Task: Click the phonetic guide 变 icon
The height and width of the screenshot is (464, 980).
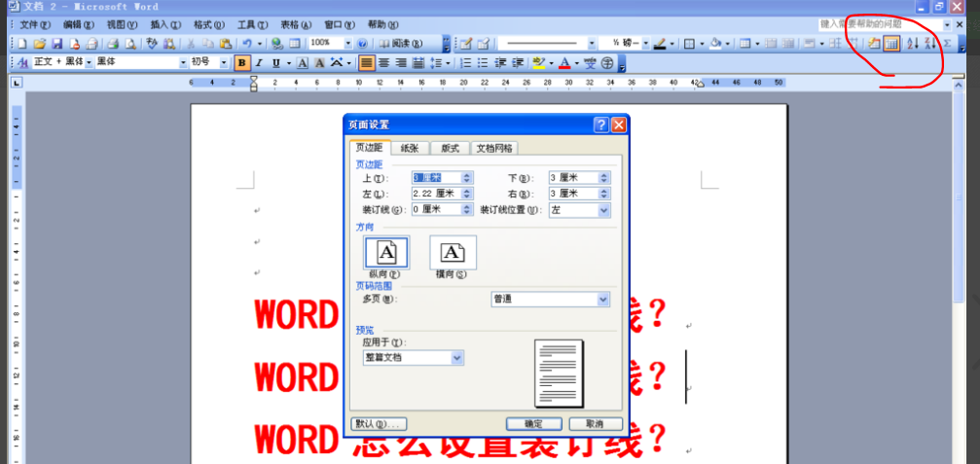Action: pos(590,63)
